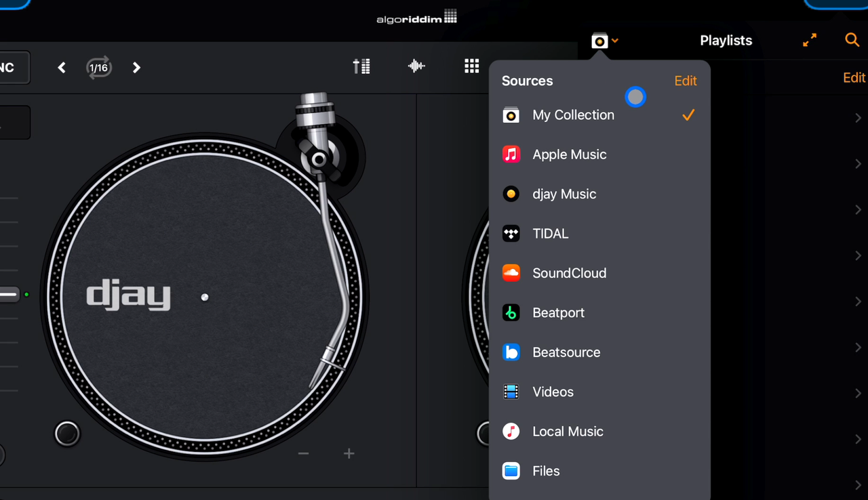This screenshot has width=868, height=500.
Task: Select My Collection as active source
Action: (573, 114)
